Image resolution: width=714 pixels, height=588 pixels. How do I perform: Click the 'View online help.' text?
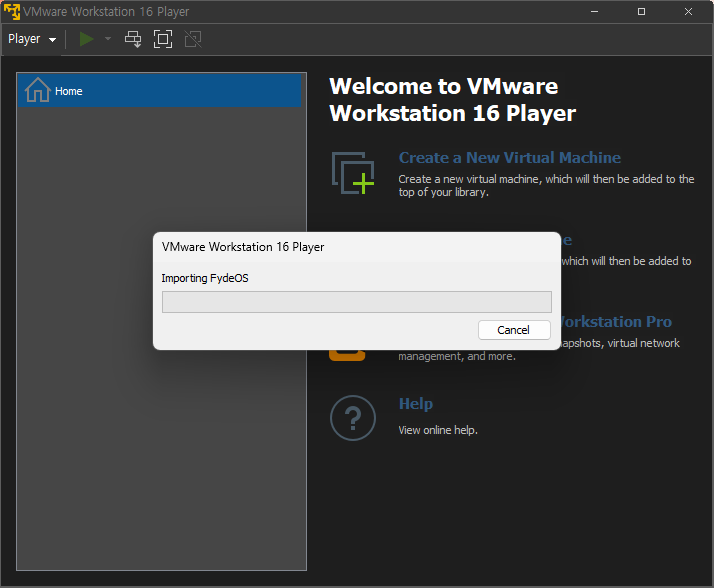pos(438,430)
